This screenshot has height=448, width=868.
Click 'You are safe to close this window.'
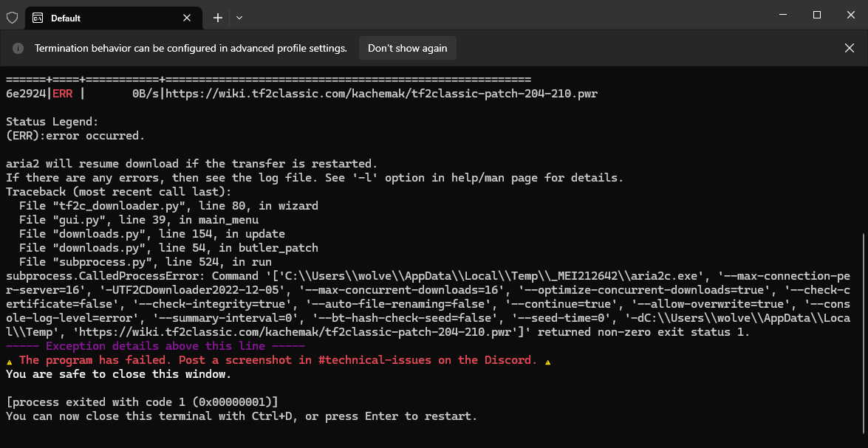point(118,374)
